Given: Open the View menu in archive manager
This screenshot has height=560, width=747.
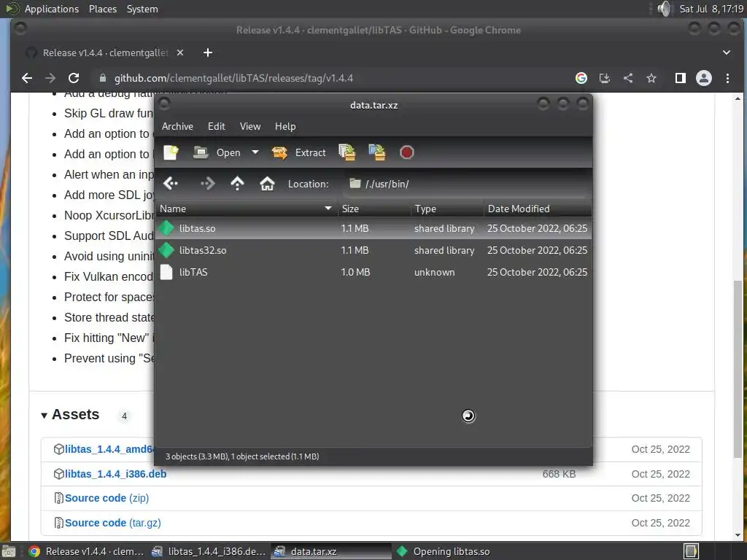Looking at the screenshot, I should pos(250,126).
